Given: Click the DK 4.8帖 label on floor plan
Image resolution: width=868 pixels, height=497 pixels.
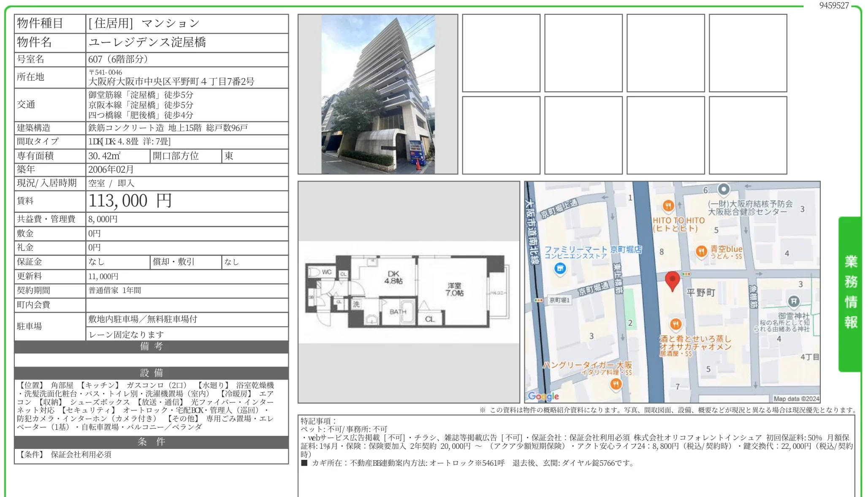Looking at the screenshot, I should [x=393, y=277].
